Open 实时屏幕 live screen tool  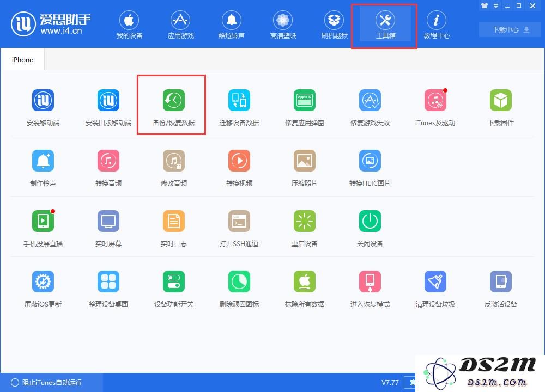click(108, 229)
